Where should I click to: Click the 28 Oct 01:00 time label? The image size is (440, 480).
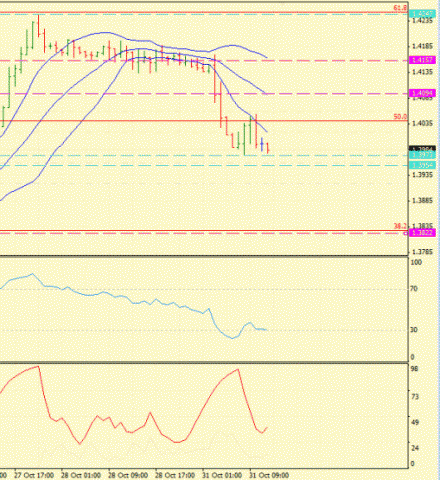(x=81, y=475)
